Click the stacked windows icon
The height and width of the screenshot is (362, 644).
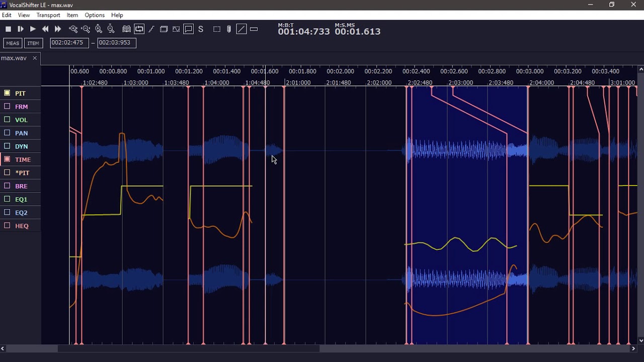pos(164,29)
